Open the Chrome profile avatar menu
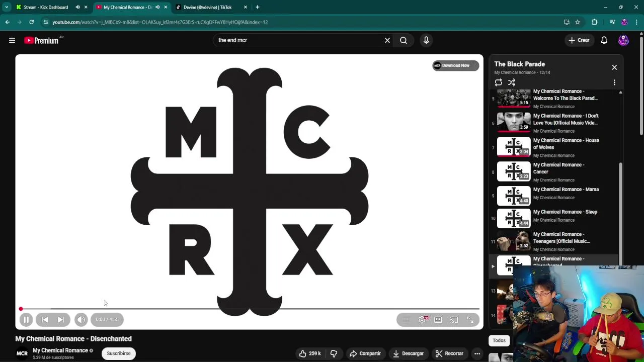Viewport: 644px width, 362px height. [624, 22]
